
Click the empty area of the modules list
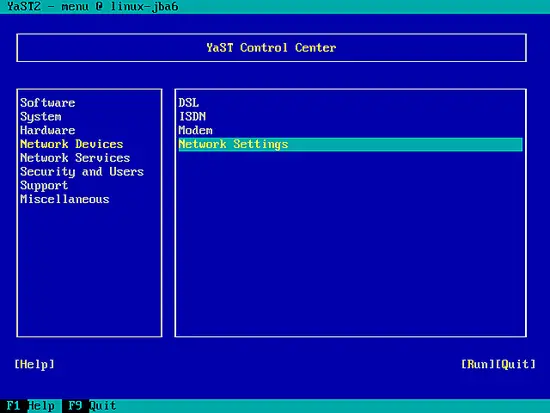point(350,242)
